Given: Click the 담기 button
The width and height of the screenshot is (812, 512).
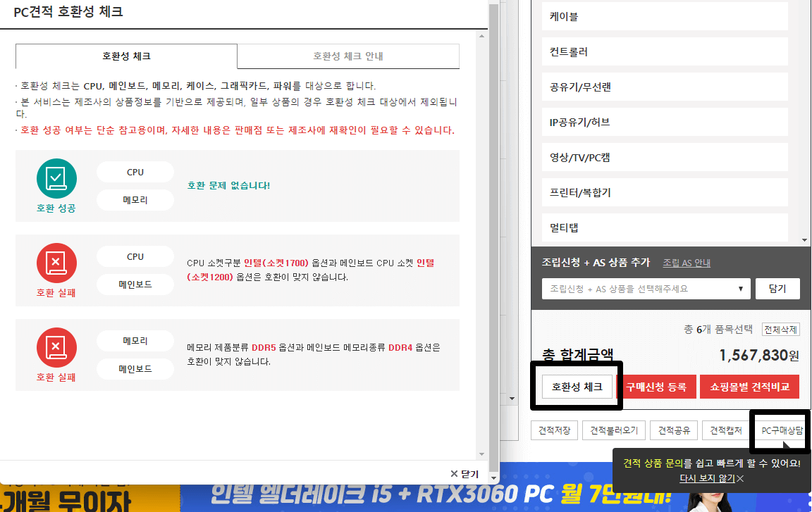Looking at the screenshot, I should (777, 289).
